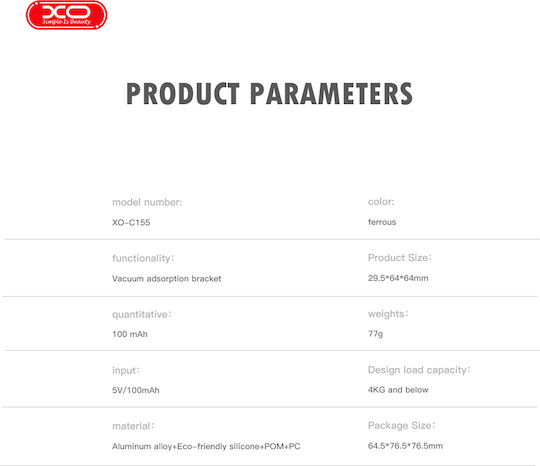
Task: Click the Product Size label
Action: tap(400, 258)
